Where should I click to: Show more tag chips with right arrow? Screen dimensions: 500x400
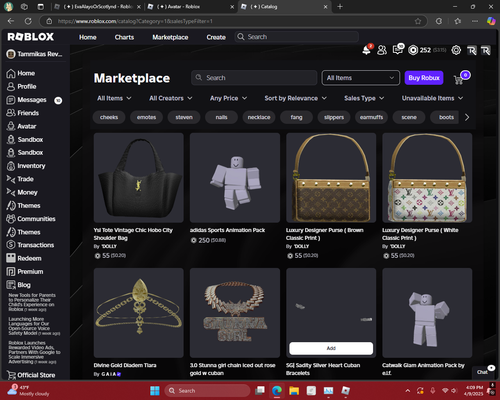click(467, 117)
